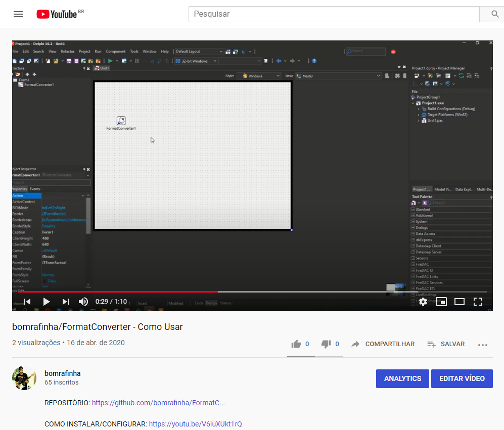
Task: Select the FormatConverter1 component on the form
Action: pyautogui.click(x=121, y=121)
